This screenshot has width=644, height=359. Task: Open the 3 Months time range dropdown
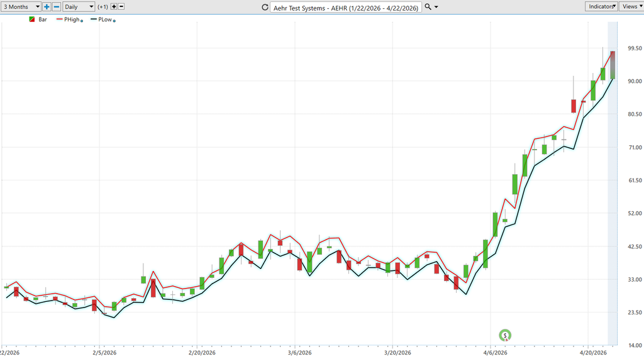coord(21,6)
